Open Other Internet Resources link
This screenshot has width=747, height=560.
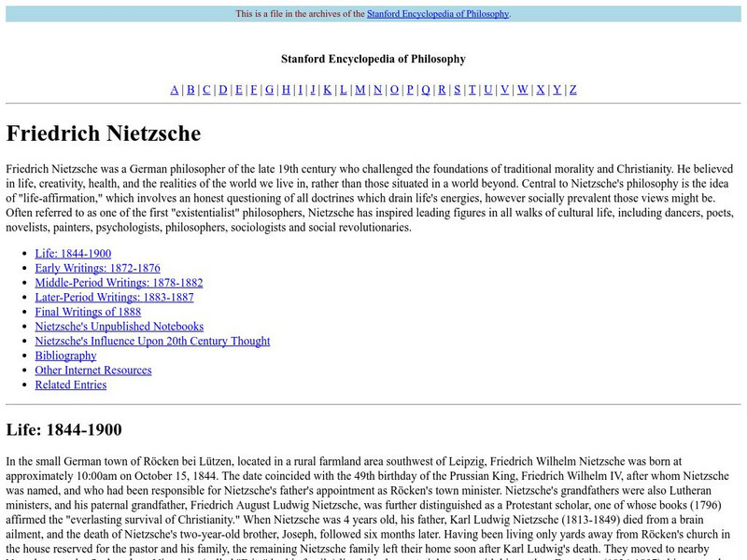tap(93, 370)
